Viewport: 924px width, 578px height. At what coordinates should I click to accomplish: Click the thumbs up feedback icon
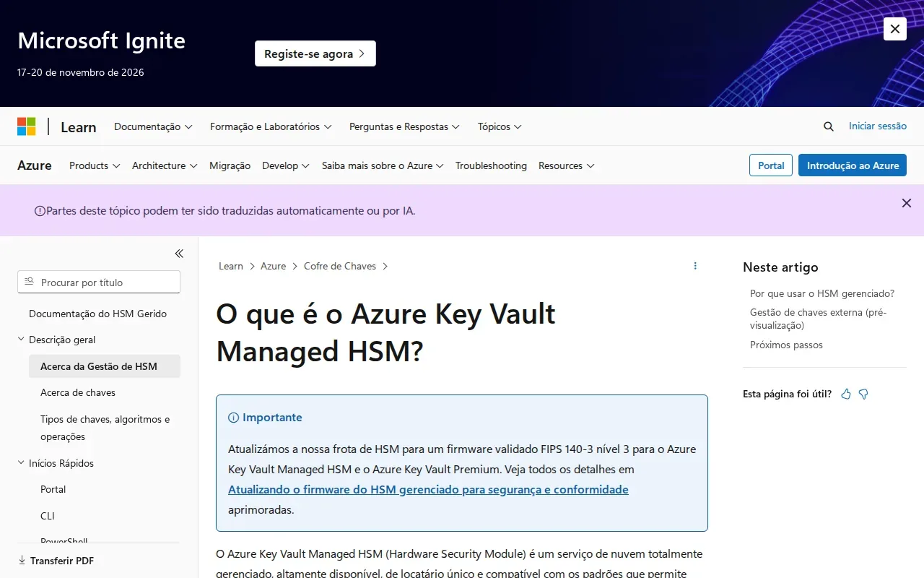[846, 394]
